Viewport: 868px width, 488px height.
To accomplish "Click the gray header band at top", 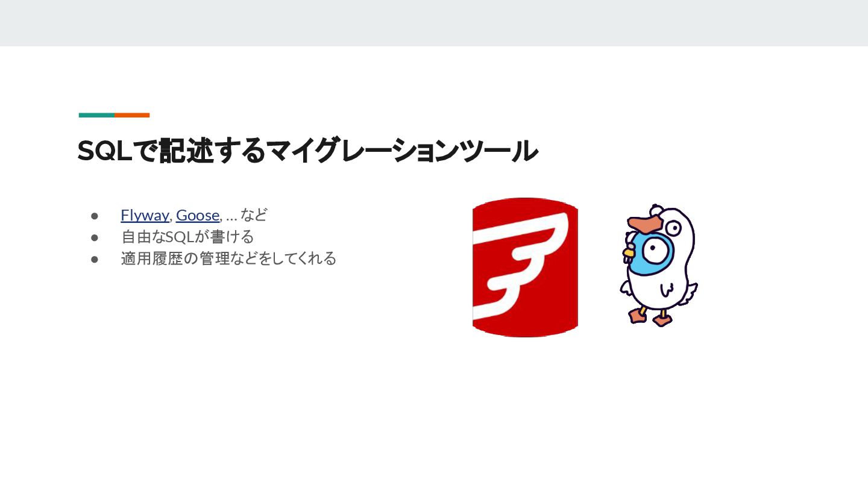I will coord(434,23).
